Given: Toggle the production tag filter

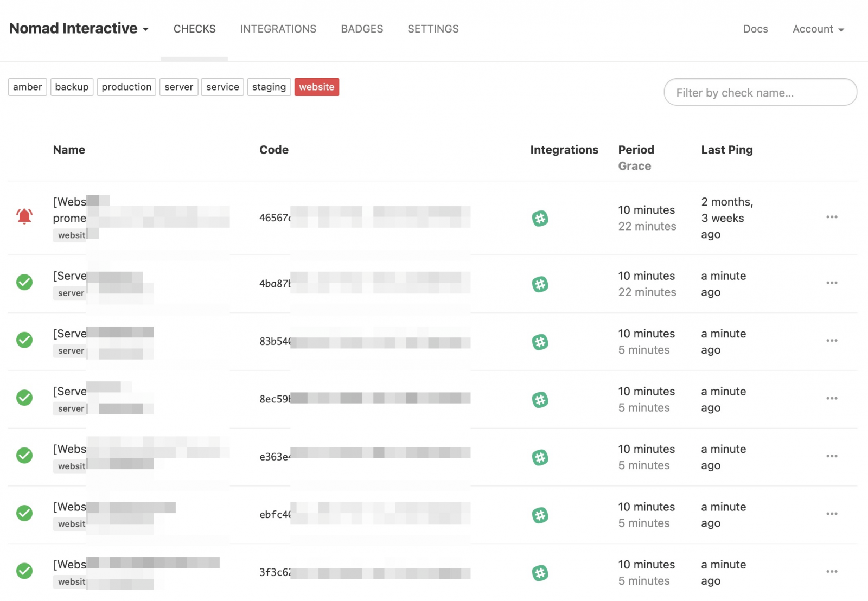Looking at the screenshot, I should [126, 87].
